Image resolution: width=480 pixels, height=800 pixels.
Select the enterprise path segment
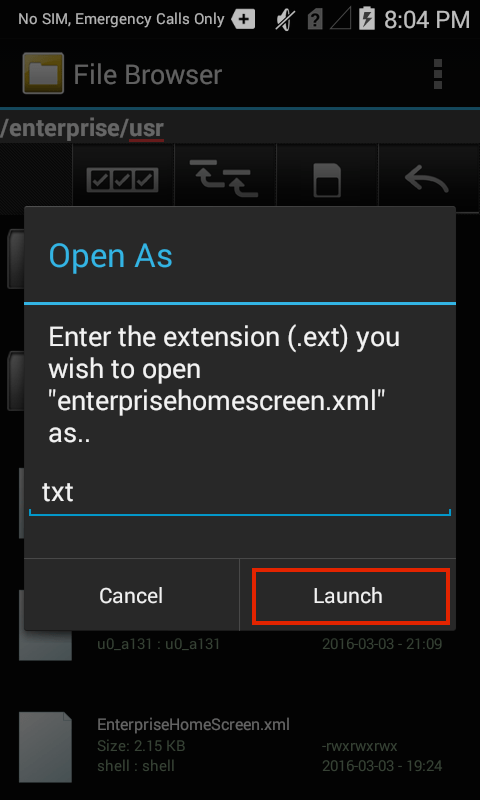(63, 129)
